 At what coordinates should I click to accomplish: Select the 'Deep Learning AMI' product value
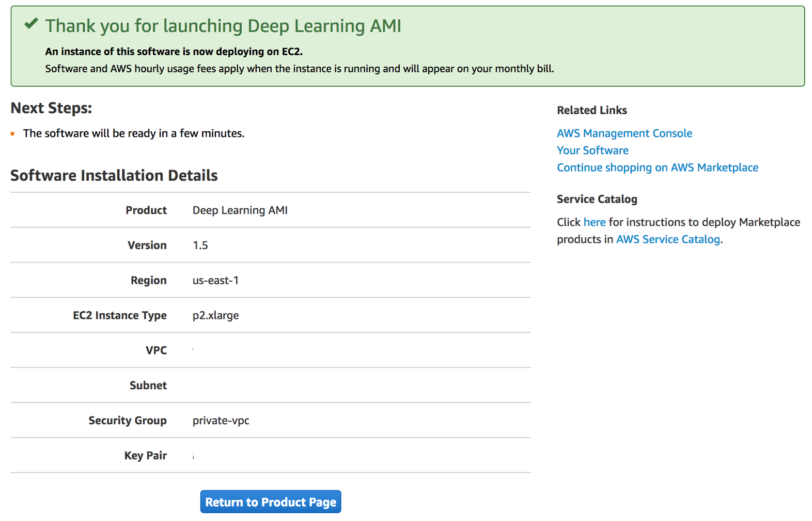point(240,210)
